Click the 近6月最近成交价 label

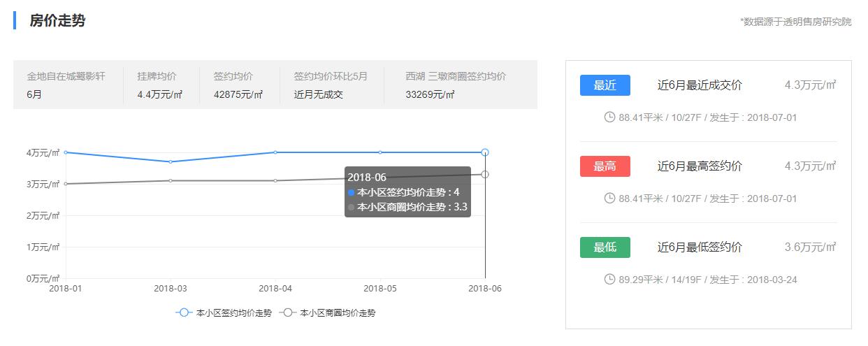[700, 85]
